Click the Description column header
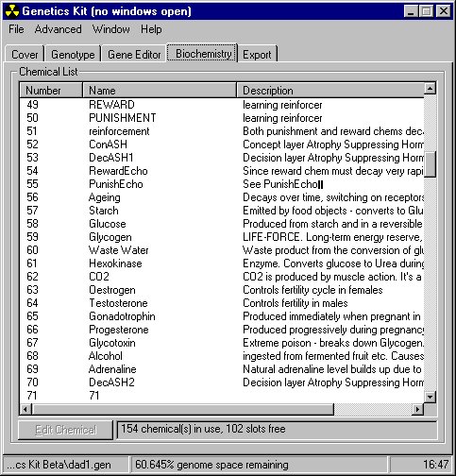This screenshot has height=476, width=456. pyautogui.click(x=330, y=91)
